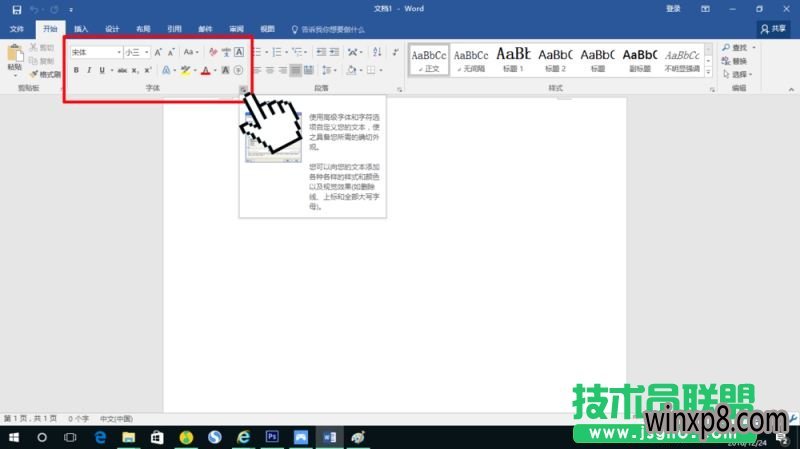Open the 文件 (File) tab
Screen dimensions: 800x449
[17, 29]
